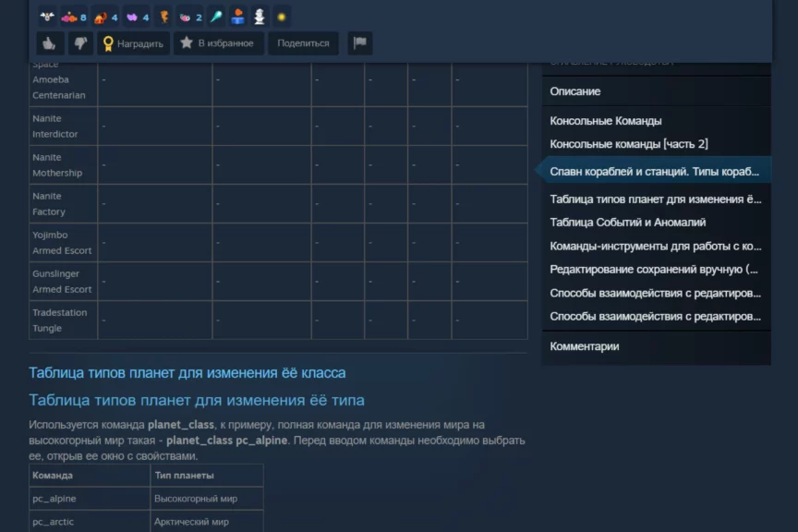
Task: Click the orange seahorse award badge
Action: [x=164, y=17]
